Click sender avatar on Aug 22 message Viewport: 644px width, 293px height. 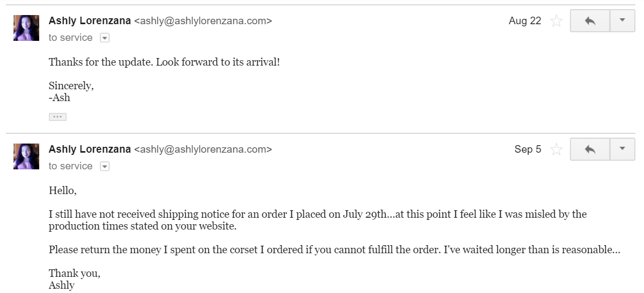[x=26, y=28]
